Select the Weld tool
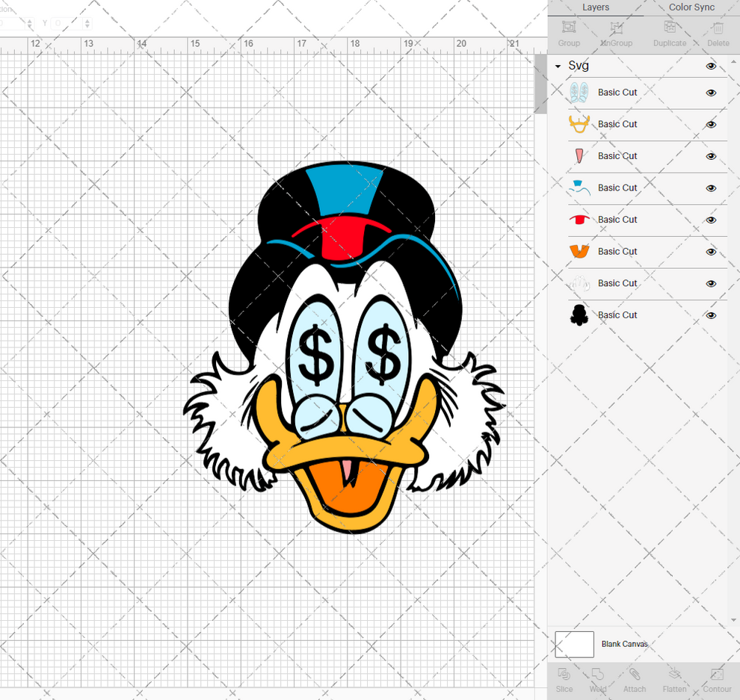This screenshot has width=740, height=700. [598, 680]
